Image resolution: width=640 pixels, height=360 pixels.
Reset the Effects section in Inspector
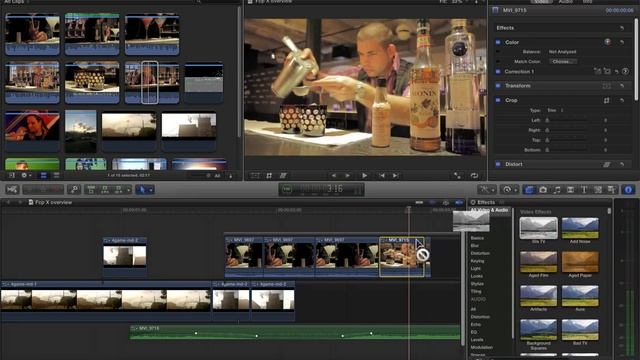[x=622, y=28]
